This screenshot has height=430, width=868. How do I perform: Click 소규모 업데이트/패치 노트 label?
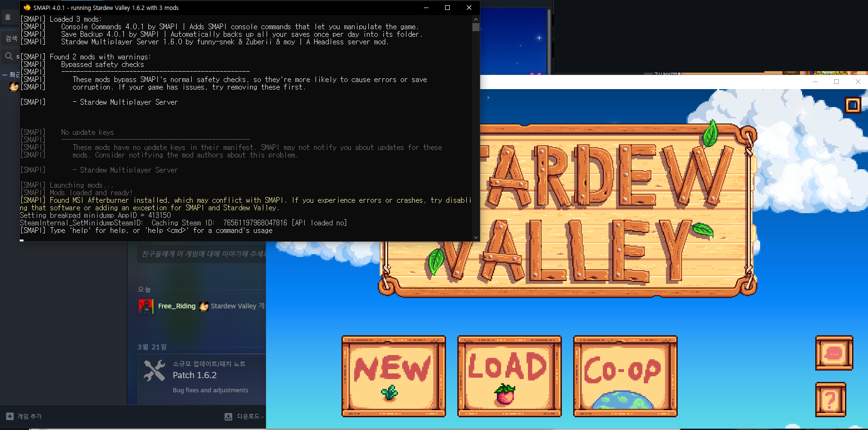209,364
